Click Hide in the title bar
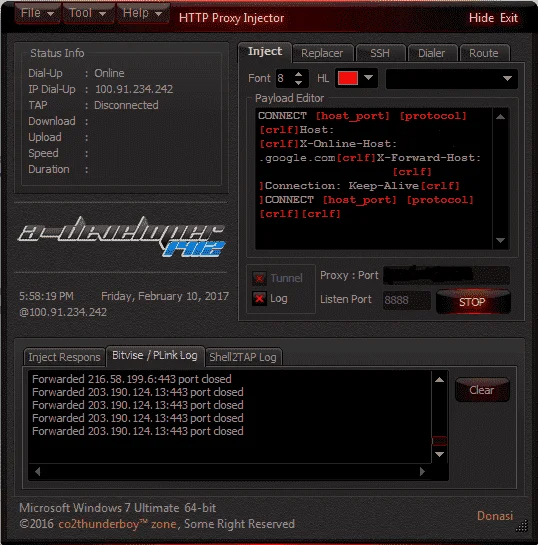The image size is (538, 545). 481,18
